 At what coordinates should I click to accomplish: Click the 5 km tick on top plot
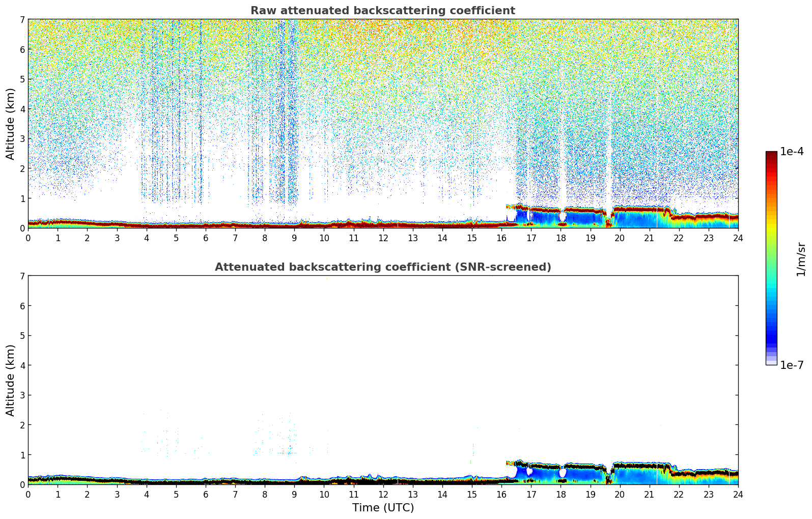[x=22, y=79]
